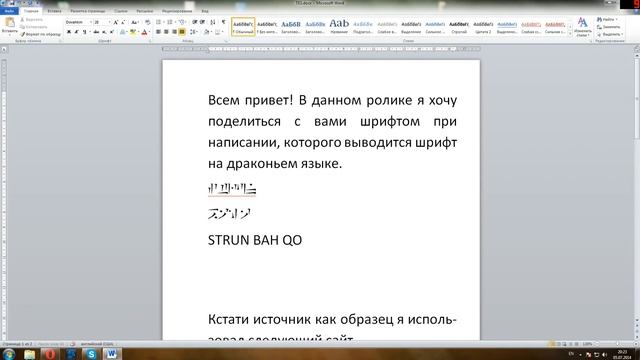Open the Select (Выделить) dropdown

tap(610, 34)
